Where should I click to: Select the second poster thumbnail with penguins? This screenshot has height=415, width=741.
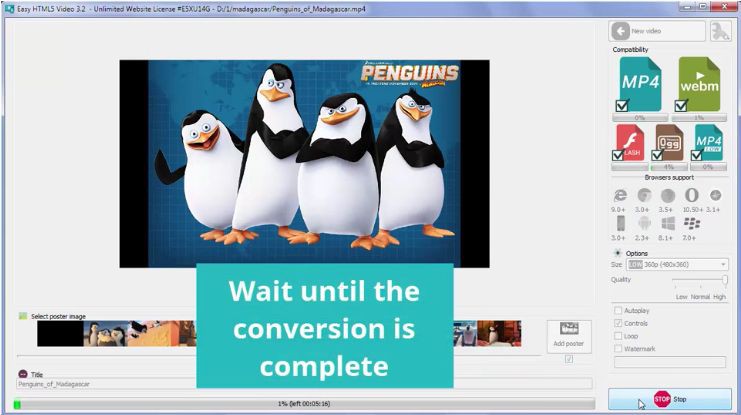105,334
